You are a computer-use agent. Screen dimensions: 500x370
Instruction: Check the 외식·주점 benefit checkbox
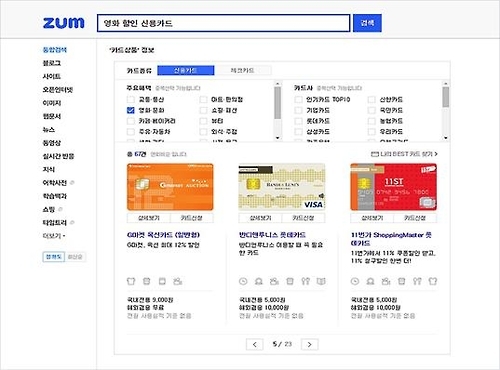coord(203,131)
